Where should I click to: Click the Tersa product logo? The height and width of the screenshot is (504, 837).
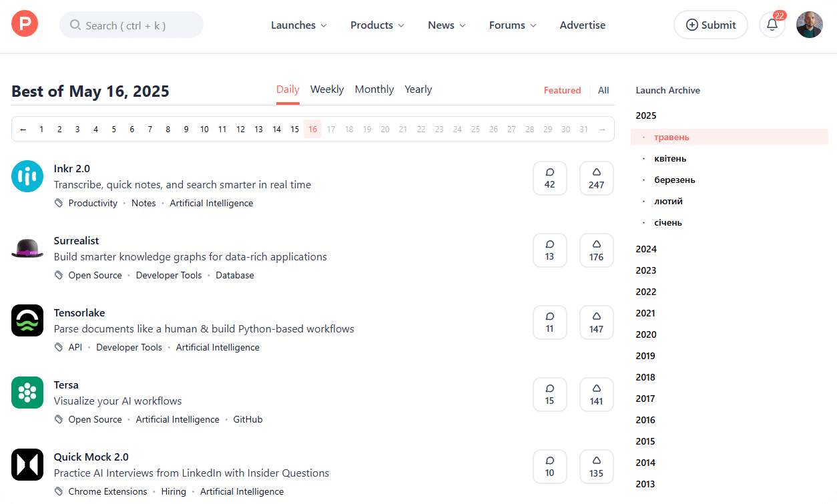[27, 393]
